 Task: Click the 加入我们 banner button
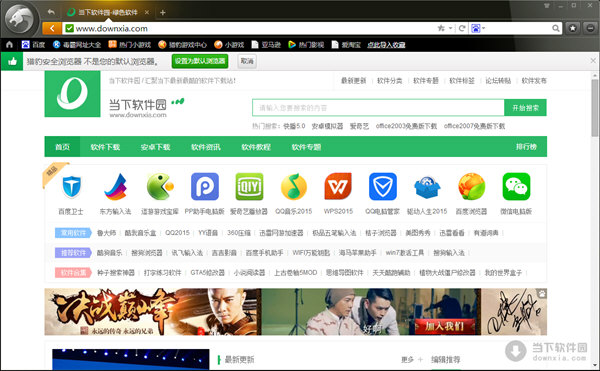tap(445, 326)
